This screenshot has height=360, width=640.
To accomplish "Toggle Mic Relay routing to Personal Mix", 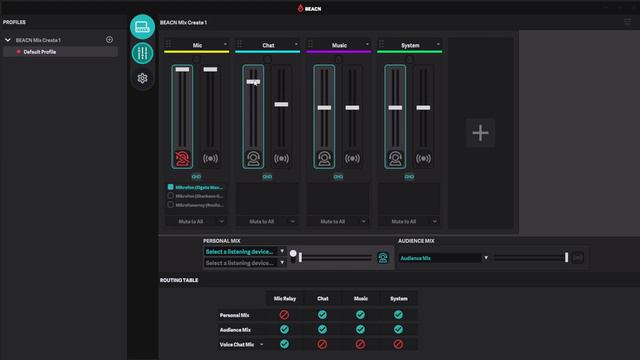I will coord(284,315).
